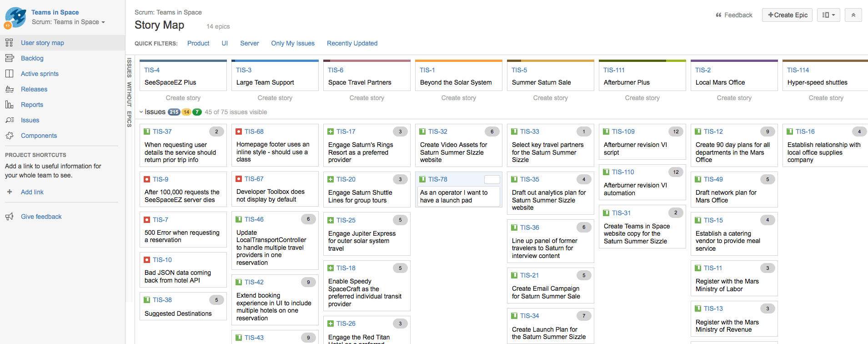Click the Teams in Space project avatar

point(15,17)
